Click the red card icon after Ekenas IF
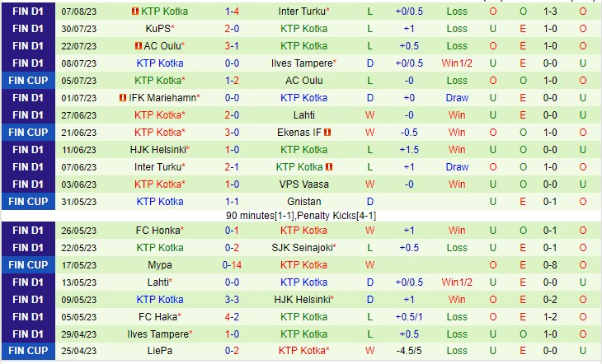The height and width of the screenshot is (364, 602). (327, 133)
